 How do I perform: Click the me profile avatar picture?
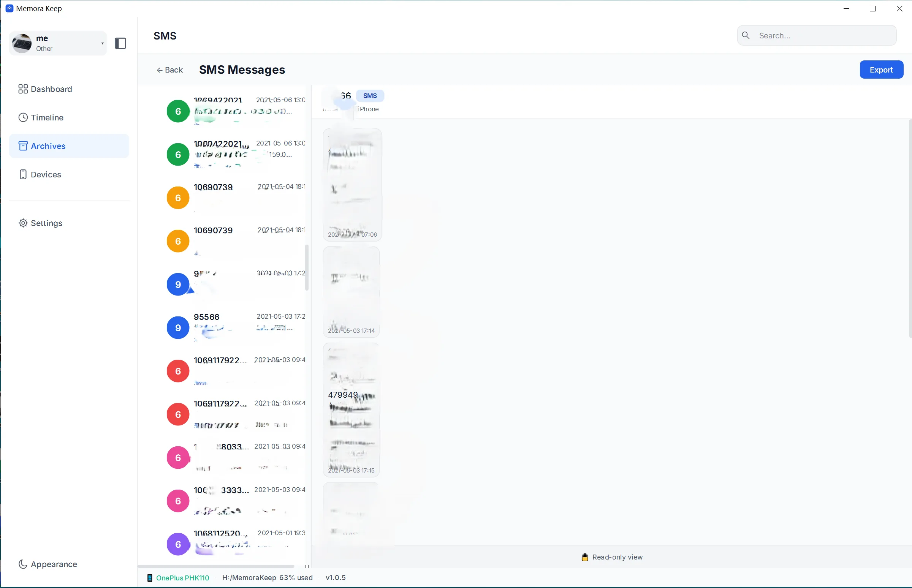pos(22,43)
